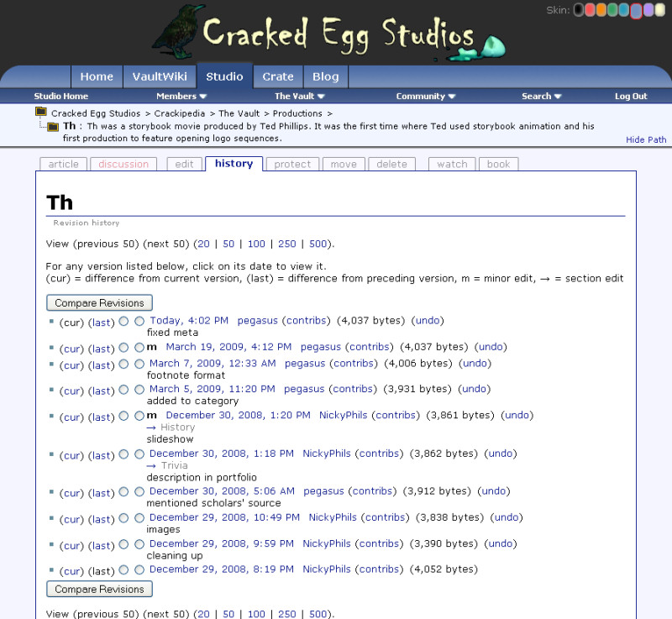Open the NickyPhils user link in the December 29, 10:49 PM row
Viewport: 672px width, 619px height.
pos(333,517)
